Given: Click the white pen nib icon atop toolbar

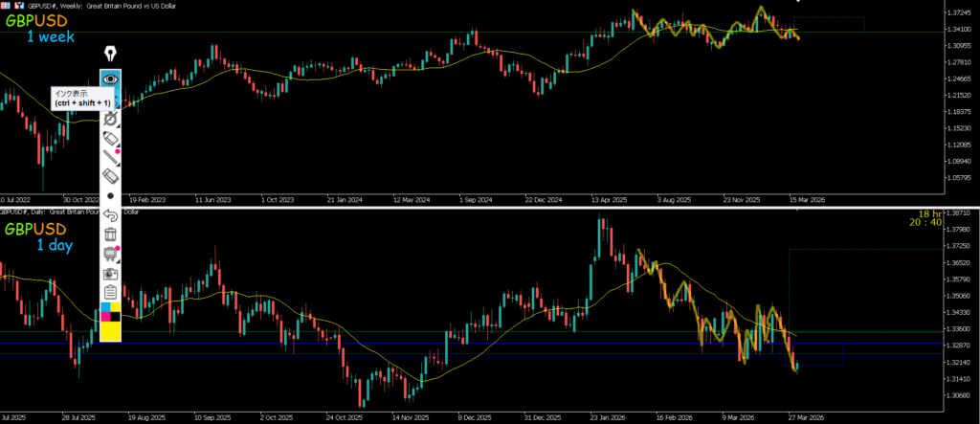Looking at the screenshot, I should tap(111, 54).
